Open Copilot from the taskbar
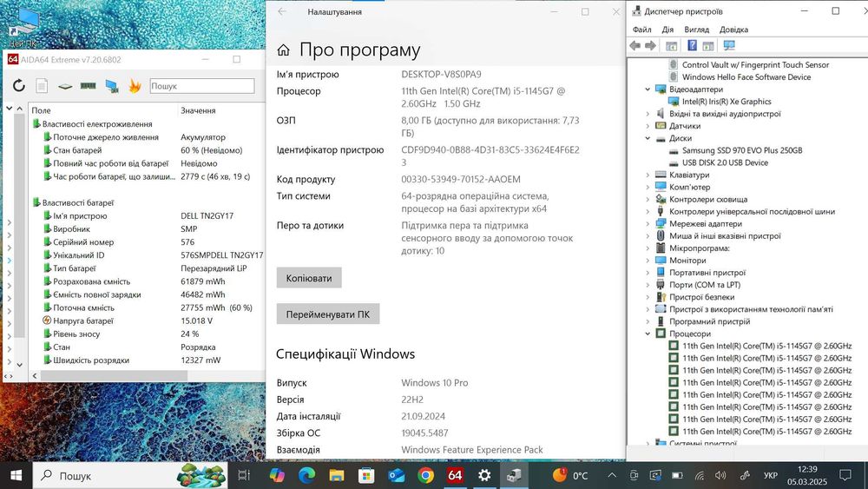The height and width of the screenshot is (489, 868). click(x=277, y=475)
